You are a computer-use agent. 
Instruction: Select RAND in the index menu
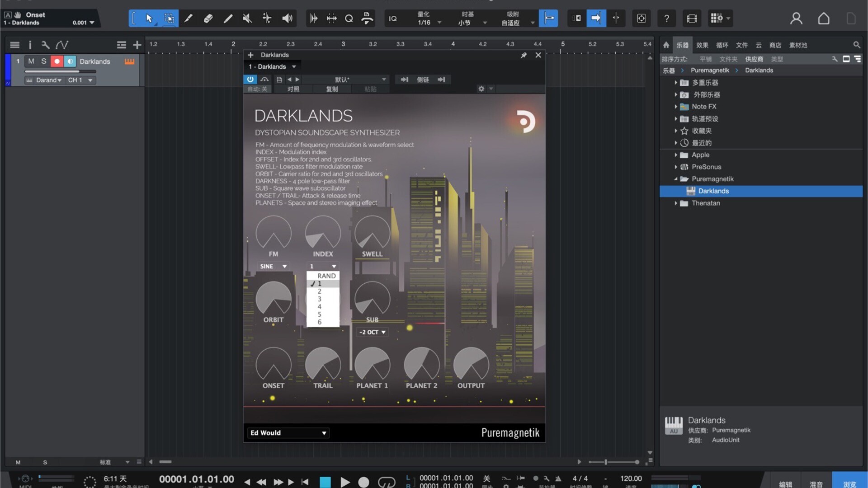coord(323,276)
